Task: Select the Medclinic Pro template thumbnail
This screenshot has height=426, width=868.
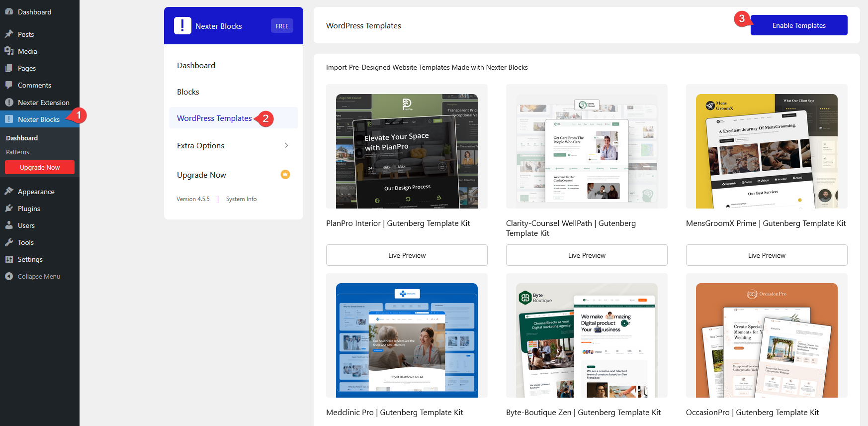Action: click(407, 335)
